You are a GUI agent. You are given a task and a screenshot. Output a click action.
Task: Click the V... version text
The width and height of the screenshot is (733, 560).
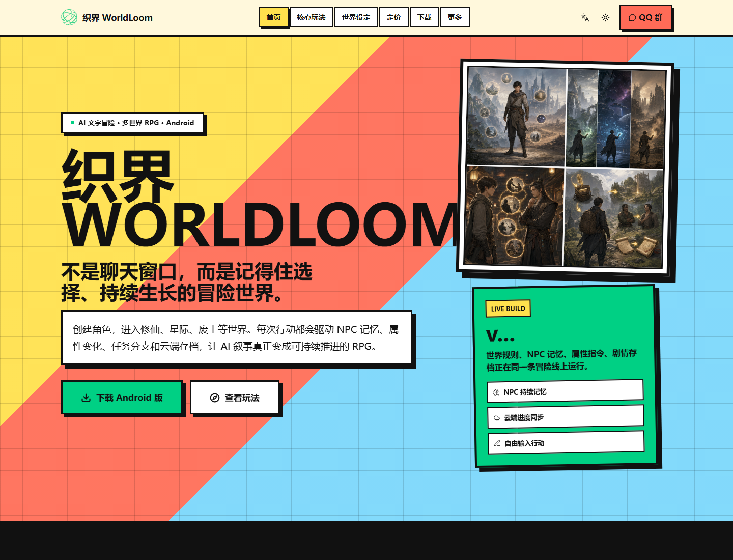(x=500, y=335)
